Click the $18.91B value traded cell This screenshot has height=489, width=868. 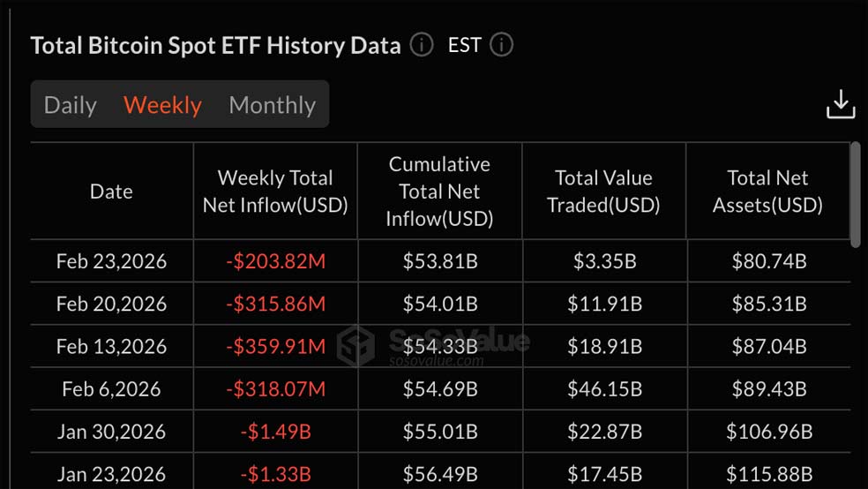603,346
